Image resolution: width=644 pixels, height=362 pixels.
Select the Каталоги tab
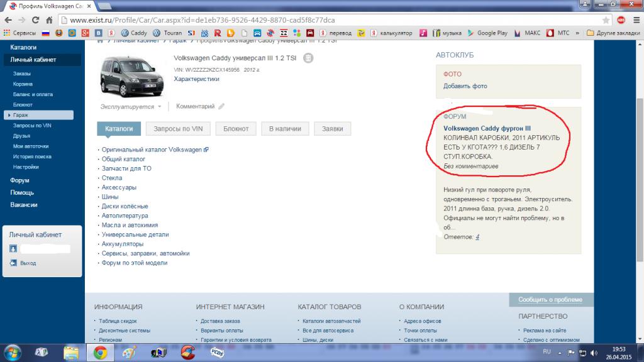(119, 128)
